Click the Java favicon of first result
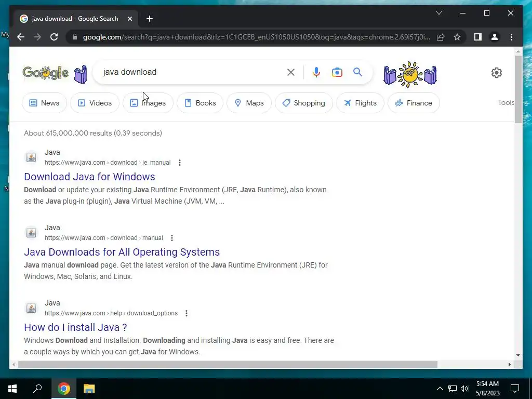The height and width of the screenshot is (399, 532). [31, 157]
